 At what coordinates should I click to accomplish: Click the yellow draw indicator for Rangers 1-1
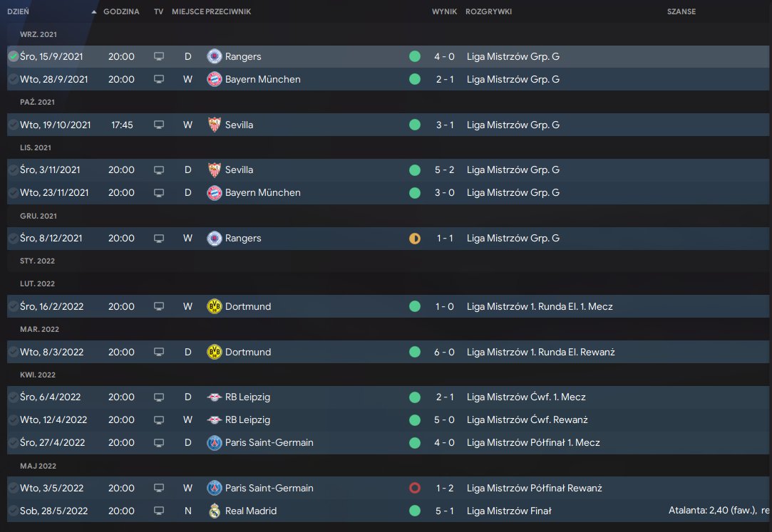click(x=415, y=238)
